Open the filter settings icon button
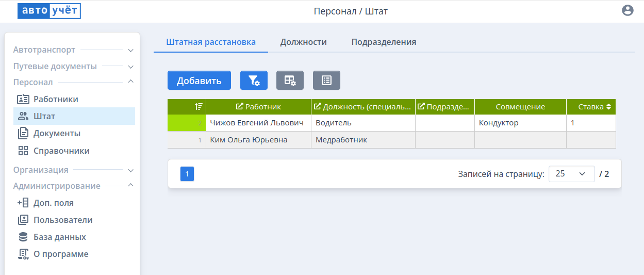This screenshot has height=275, width=644. click(x=254, y=80)
